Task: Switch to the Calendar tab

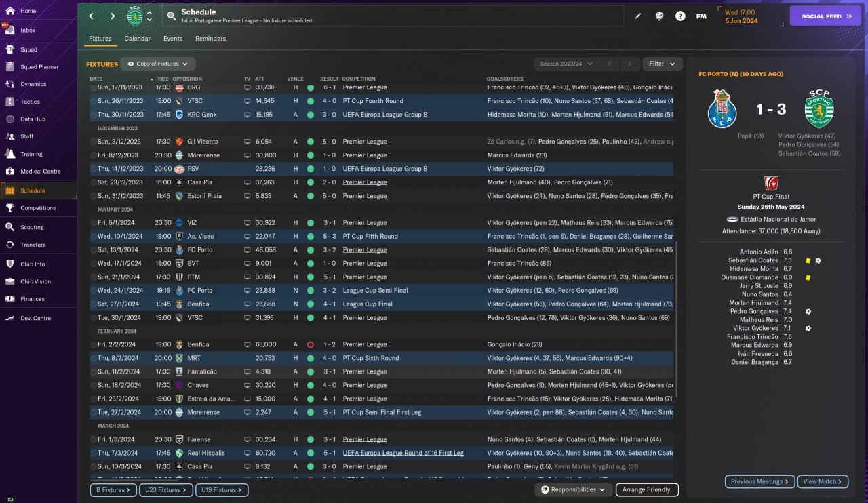Action: point(137,39)
